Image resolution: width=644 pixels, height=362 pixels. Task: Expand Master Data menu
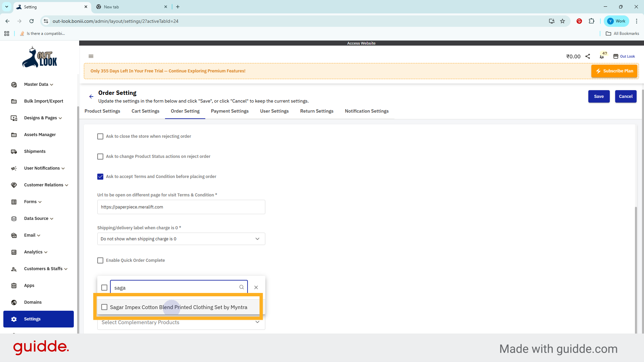tap(52, 85)
